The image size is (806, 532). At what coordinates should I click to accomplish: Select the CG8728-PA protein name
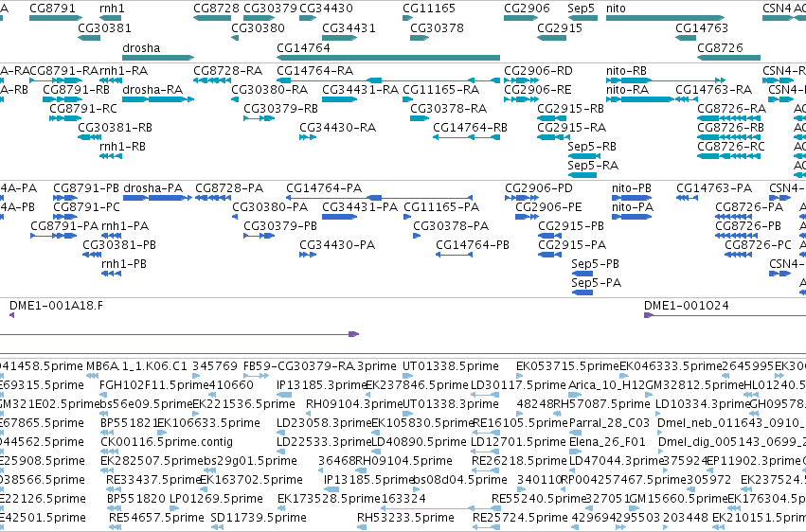(x=229, y=188)
